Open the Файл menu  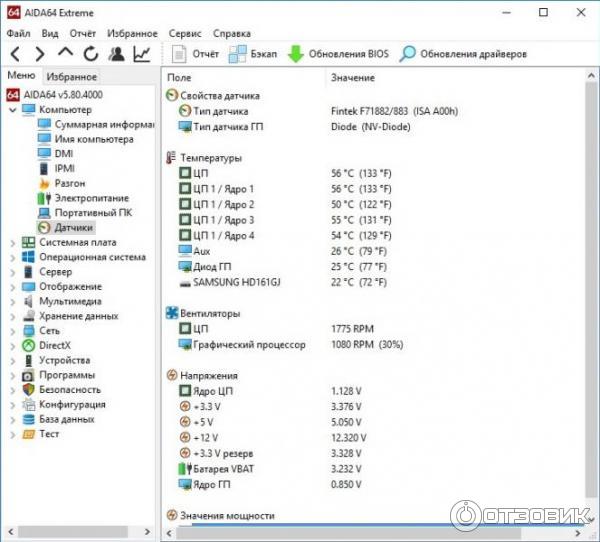(18, 34)
